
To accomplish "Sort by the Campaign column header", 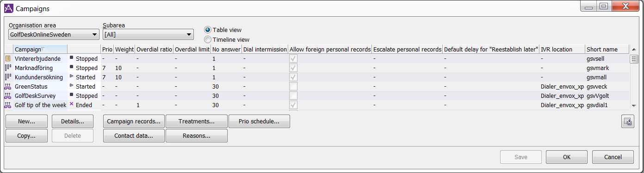I will (x=40, y=49).
